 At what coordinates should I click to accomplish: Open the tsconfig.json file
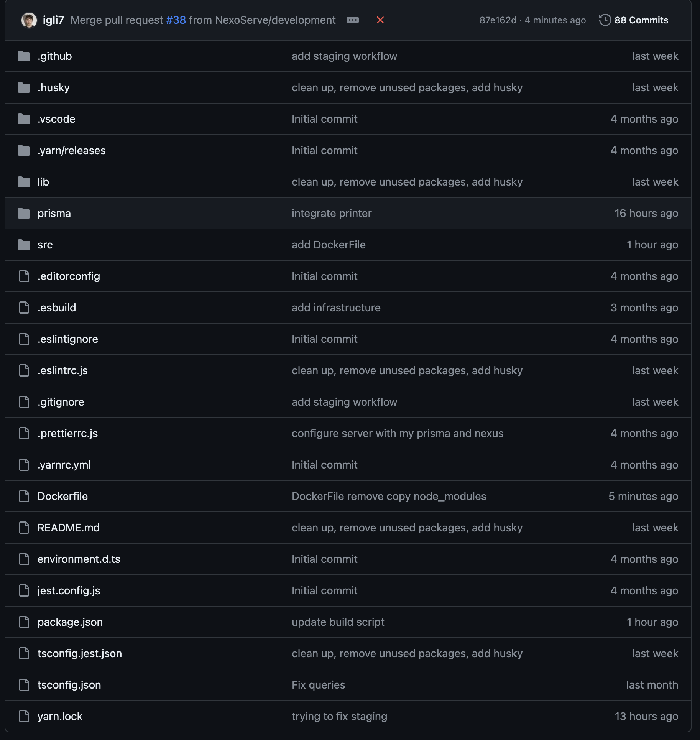tap(70, 685)
